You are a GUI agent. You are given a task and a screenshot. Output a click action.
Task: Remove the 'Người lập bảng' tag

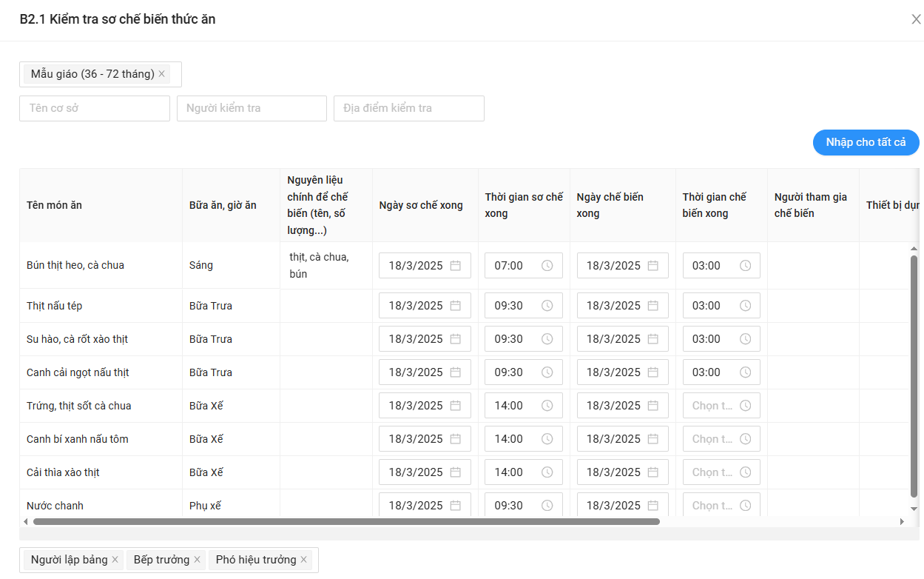pyautogui.click(x=115, y=560)
